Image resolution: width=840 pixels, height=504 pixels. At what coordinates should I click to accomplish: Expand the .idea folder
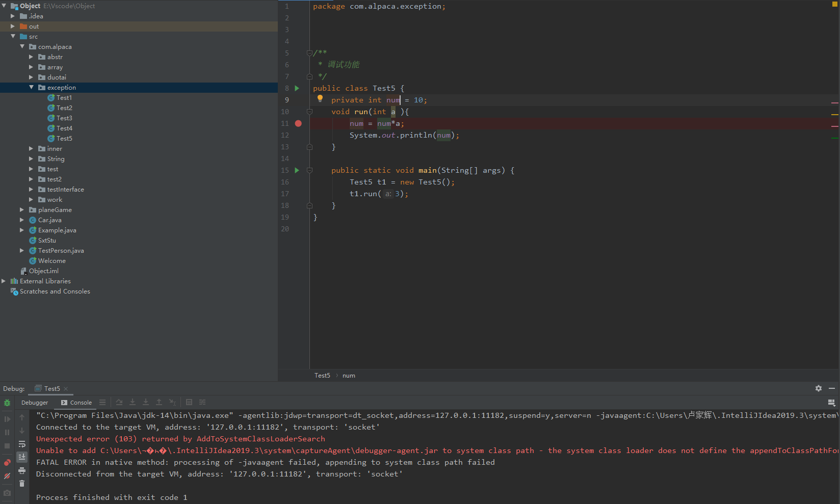coord(13,16)
